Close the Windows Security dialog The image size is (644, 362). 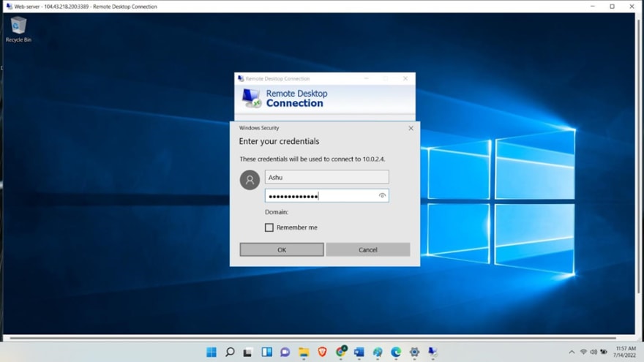click(x=411, y=128)
